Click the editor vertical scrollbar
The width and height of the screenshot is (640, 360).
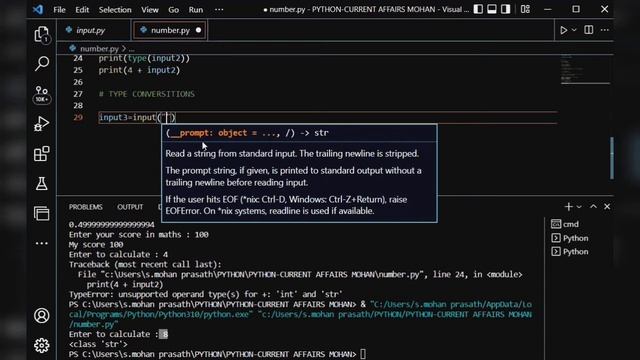(x=611, y=158)
